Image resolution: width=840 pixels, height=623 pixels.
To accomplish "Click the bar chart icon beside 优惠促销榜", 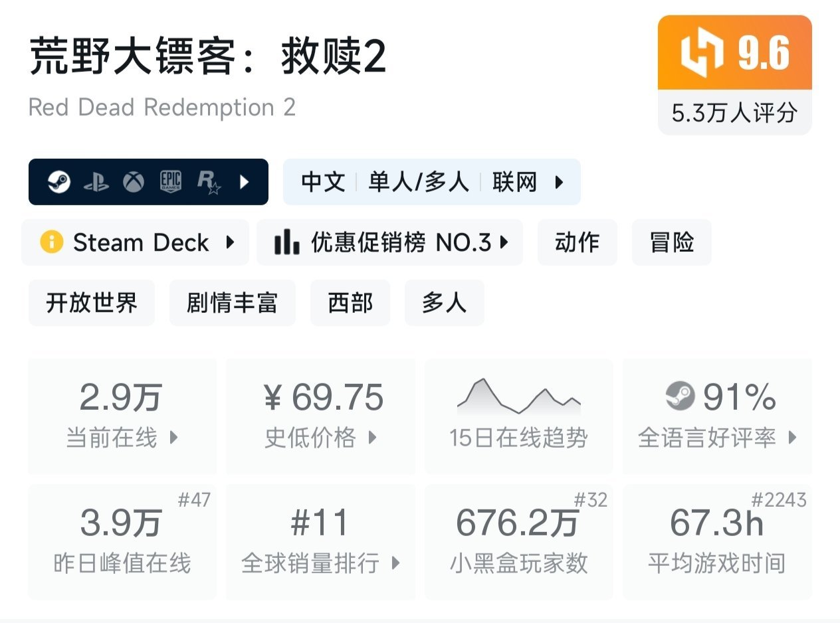I will click(x=287, y=242).
